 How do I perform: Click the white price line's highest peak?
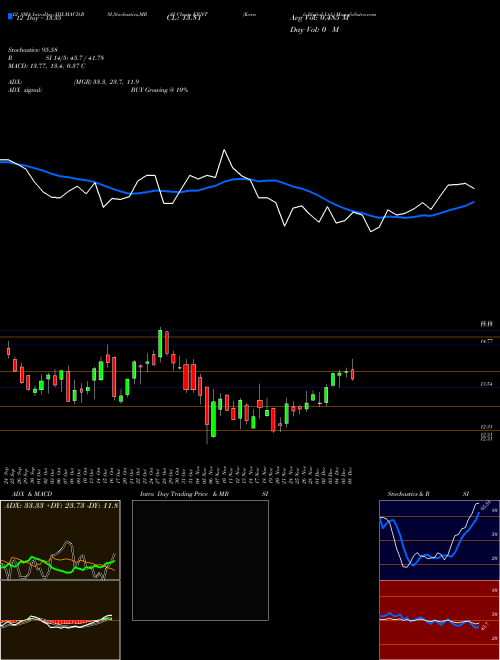(224, 150)
